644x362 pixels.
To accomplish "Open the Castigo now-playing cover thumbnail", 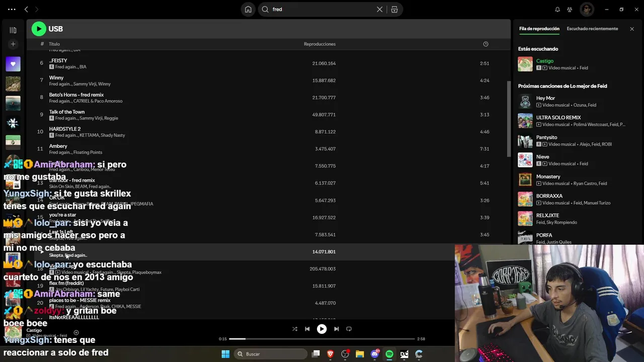I will point(13,332).
